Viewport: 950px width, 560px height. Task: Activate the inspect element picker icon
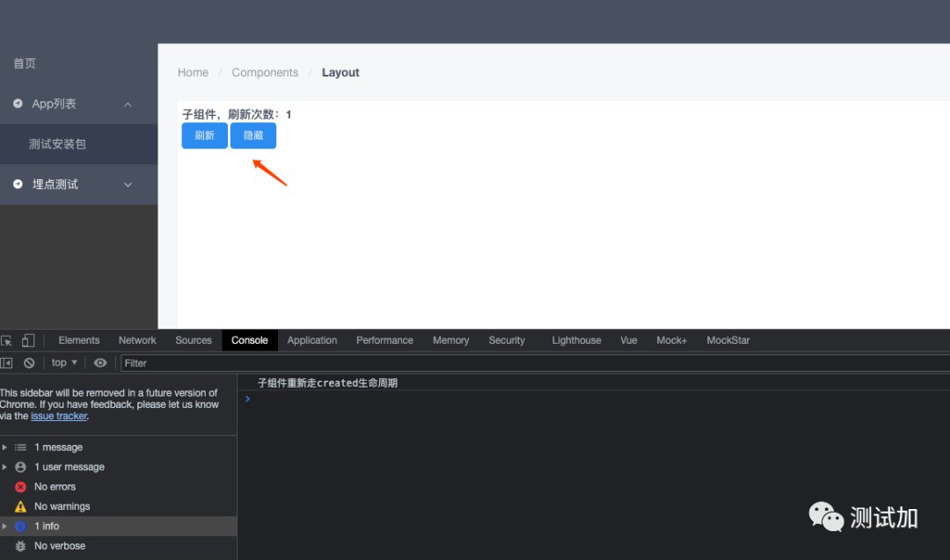[7, 340]
